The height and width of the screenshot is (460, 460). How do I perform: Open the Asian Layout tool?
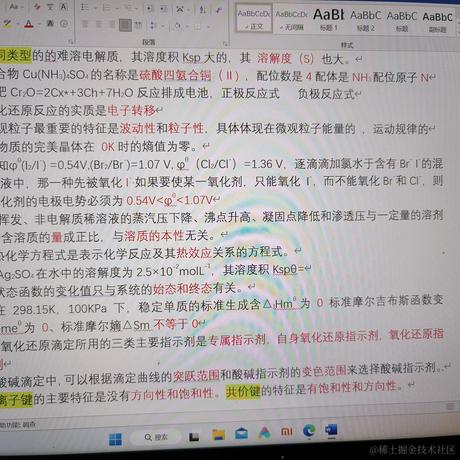pos(180,9)
